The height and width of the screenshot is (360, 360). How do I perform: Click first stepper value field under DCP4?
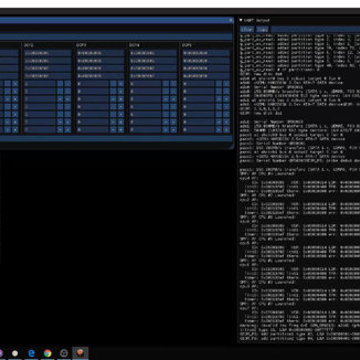(145, 84)
